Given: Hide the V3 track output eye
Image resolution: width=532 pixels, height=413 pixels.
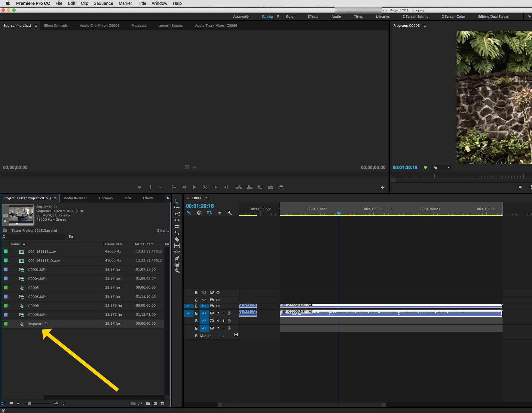Looking at the screenshot, I should (218, 292).
